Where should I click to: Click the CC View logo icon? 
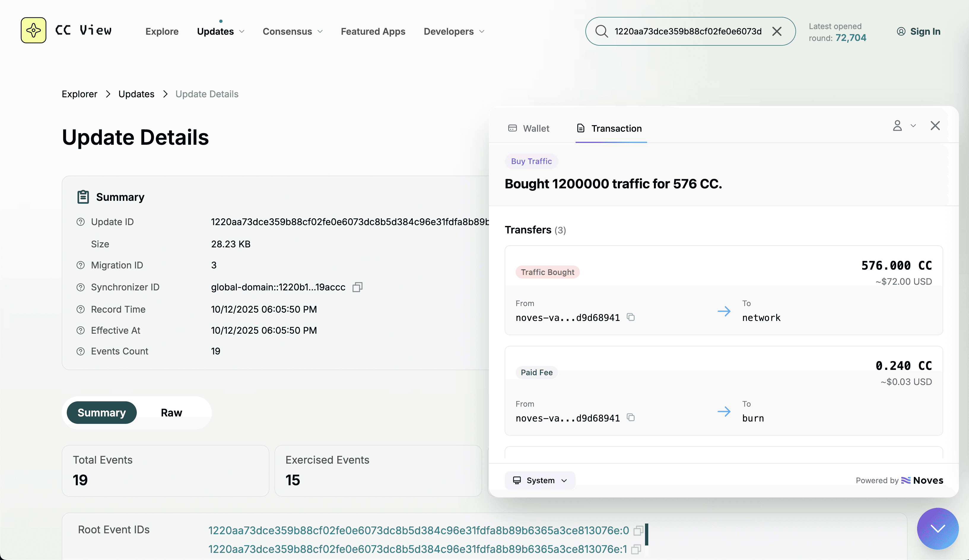pos(34,30)
